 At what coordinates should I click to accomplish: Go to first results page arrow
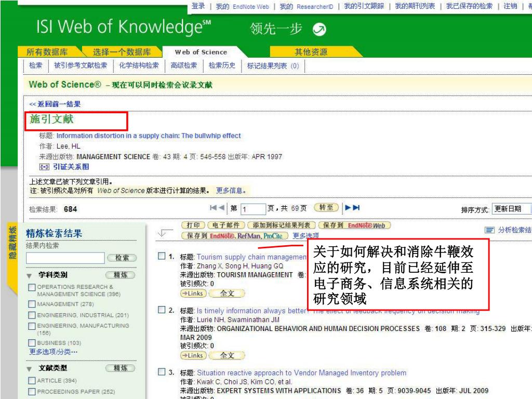point(214,207)
